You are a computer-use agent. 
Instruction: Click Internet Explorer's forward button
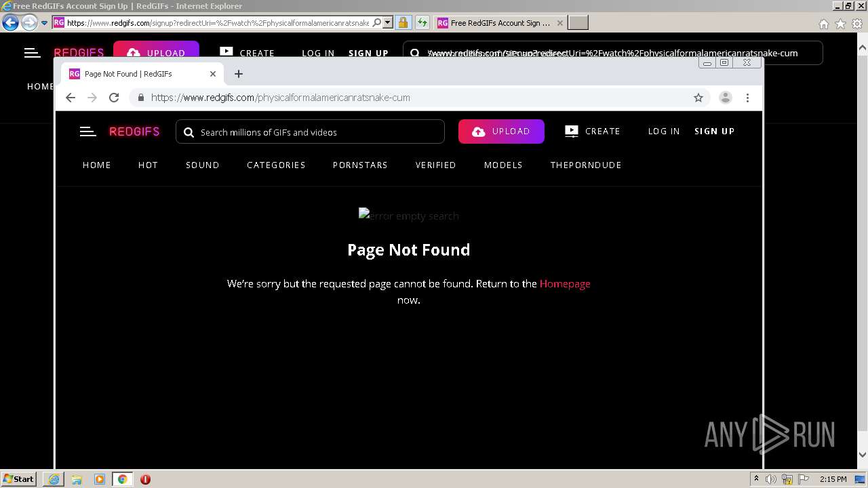point(28,23)
